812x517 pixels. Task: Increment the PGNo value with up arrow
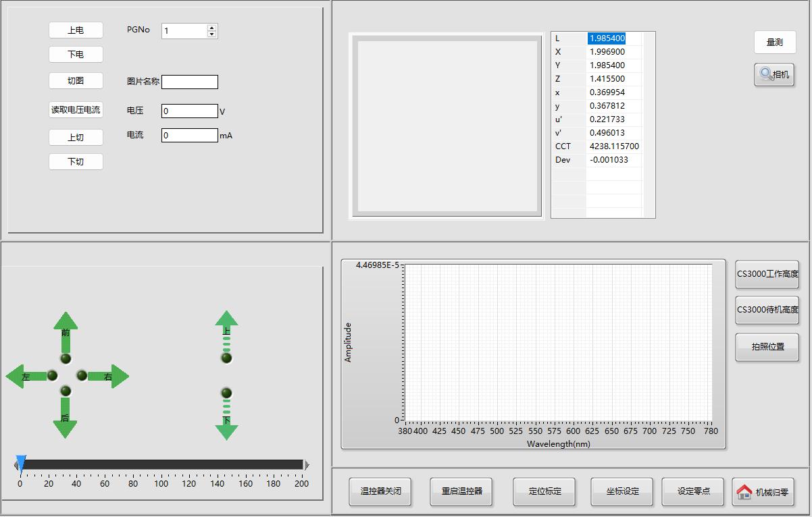[x=212, y=28]
